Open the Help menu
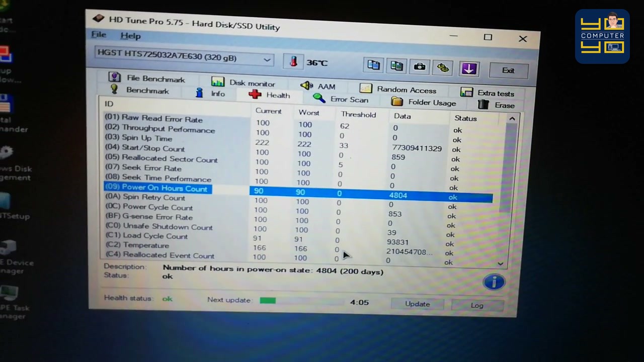Image resolution: width=644 pixels, height=362 pixels. (130, 36)
